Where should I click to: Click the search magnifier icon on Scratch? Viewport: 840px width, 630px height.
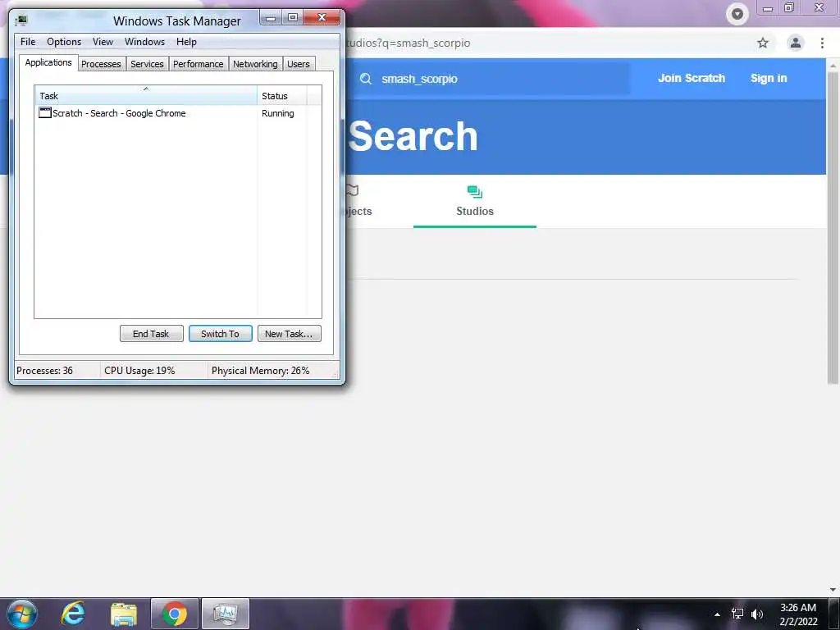coord(366,79)
